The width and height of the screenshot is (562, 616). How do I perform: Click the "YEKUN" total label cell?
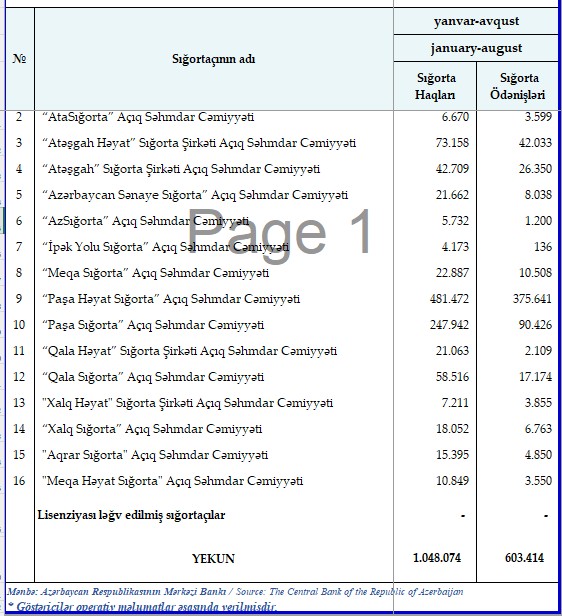[214, 558]
